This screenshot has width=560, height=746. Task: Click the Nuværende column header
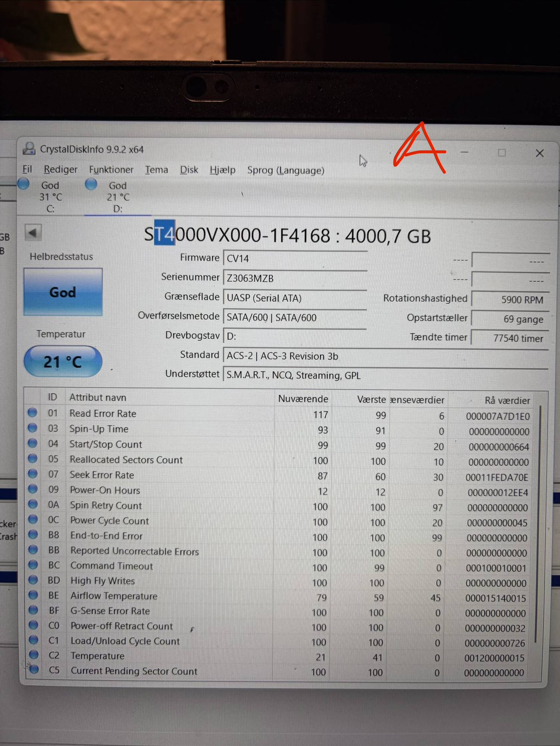[x=303, y=399]
